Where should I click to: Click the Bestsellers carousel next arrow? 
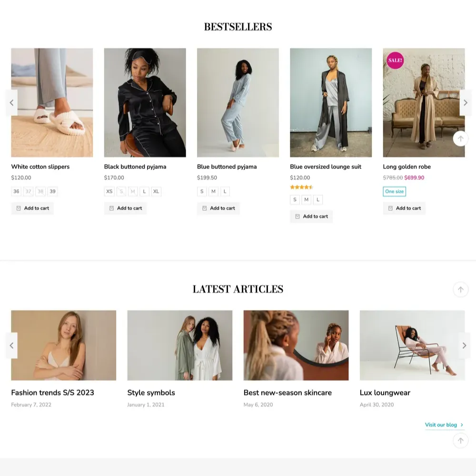point(466,103)
